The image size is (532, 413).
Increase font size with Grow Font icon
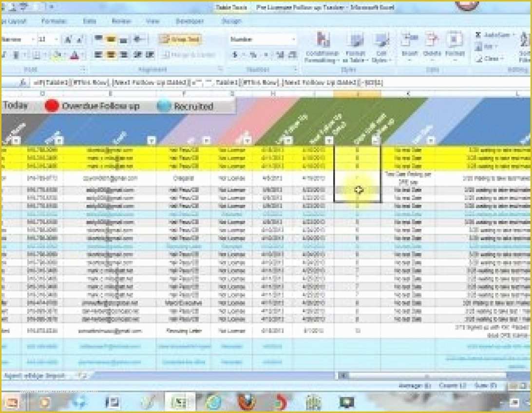tap(68, 39)
